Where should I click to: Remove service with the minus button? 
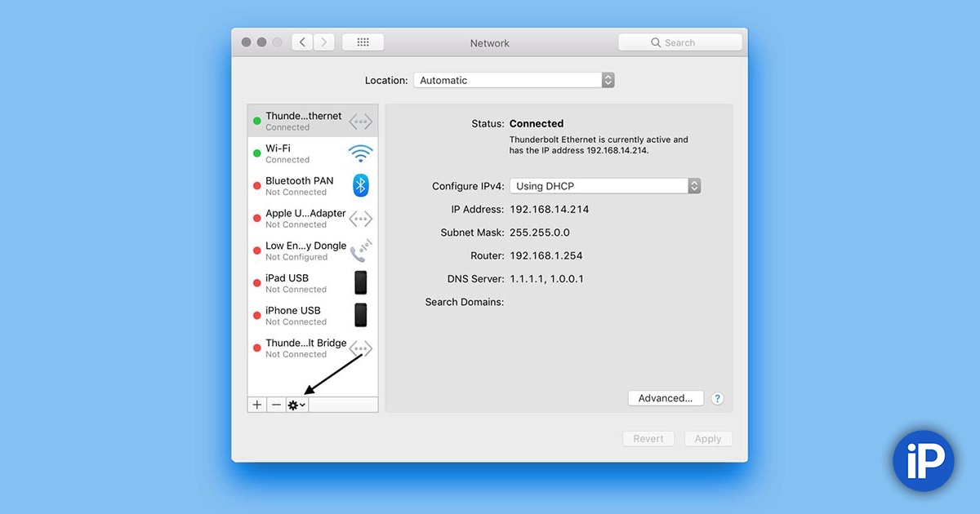[x=277, y=405]
